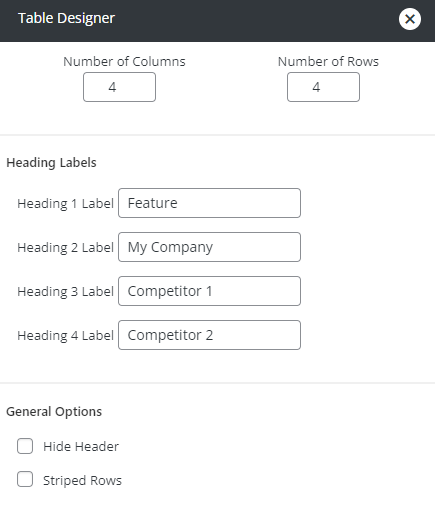The width and height of the screenshot is (435, 518).
Task: Edit the Heading 1 Label 'Feature' field
Action: click(209, 203)
